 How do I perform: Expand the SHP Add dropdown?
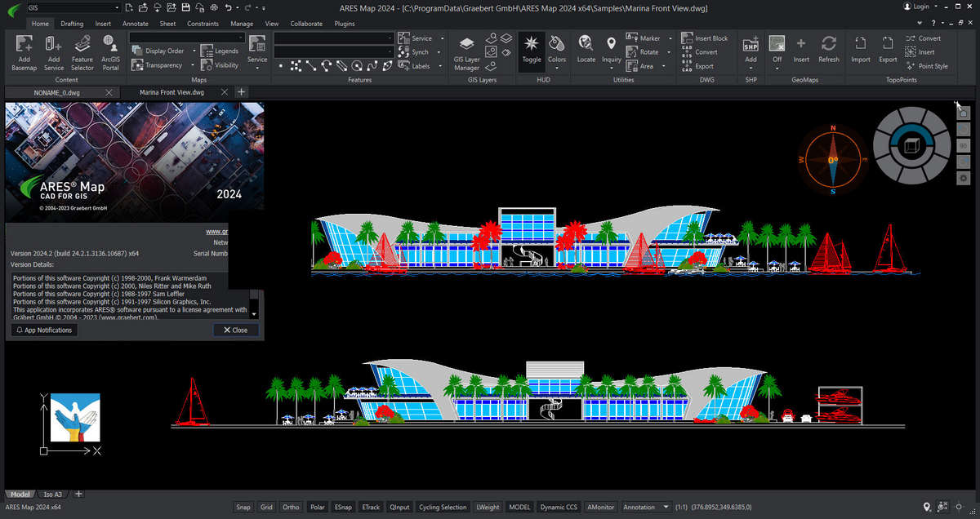pyautogui.click(x=751, y=68)
